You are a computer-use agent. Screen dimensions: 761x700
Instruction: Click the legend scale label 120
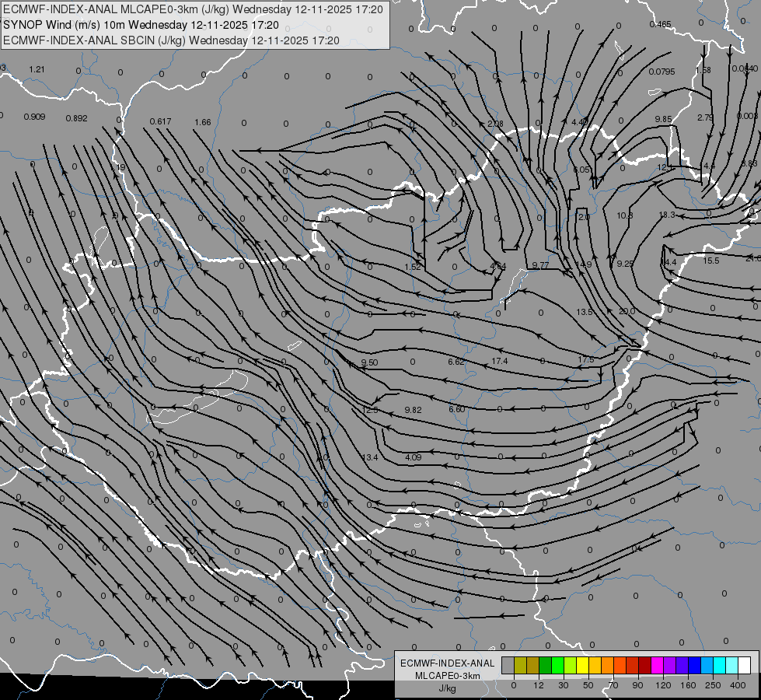pyautogui.click(x=664, y=685)
